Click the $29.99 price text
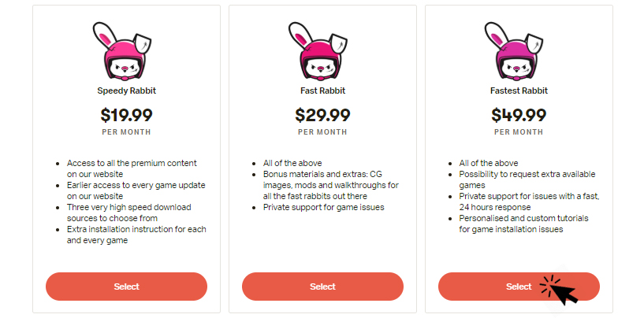 click(322, 115)
